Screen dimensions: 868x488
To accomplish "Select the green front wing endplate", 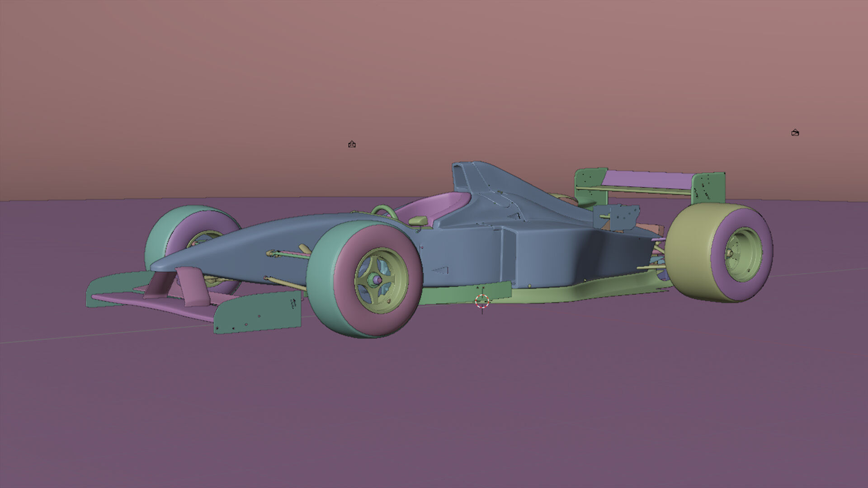I will (x=258, y=312).
